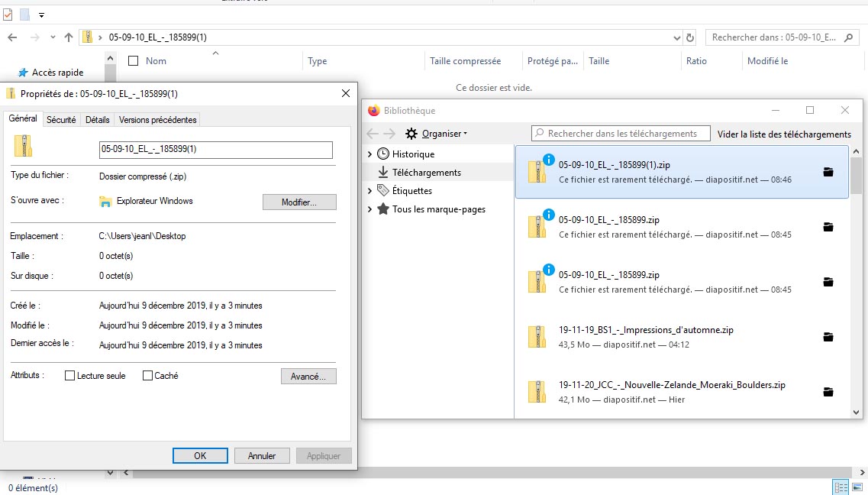Expand the Historique tree node
Viewport: 868px width, 495px height.
[x=370, y=154]
